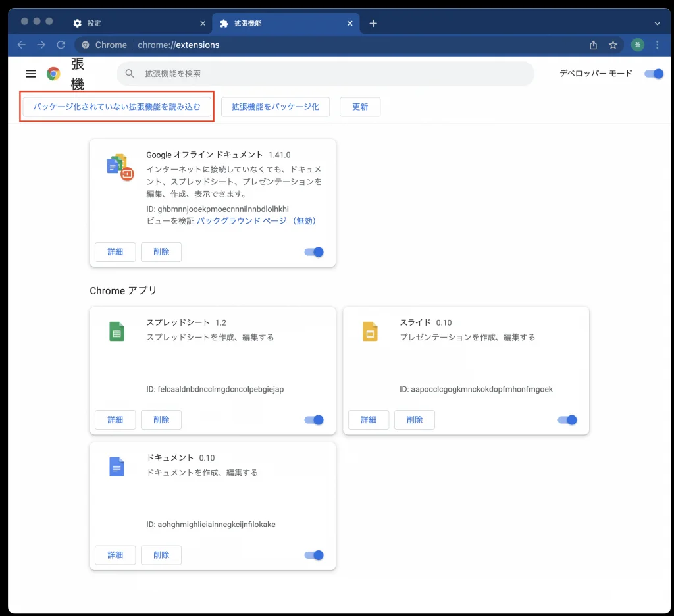Disable デベロッパー モード toggle
This screenshot has height=616, width=674.
pos(654,74)
